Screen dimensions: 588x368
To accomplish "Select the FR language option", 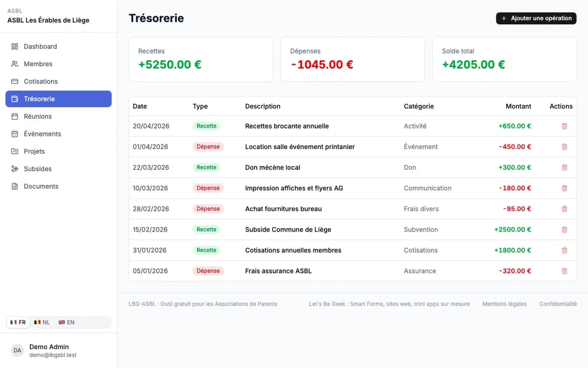I will (x=18, y=322).
